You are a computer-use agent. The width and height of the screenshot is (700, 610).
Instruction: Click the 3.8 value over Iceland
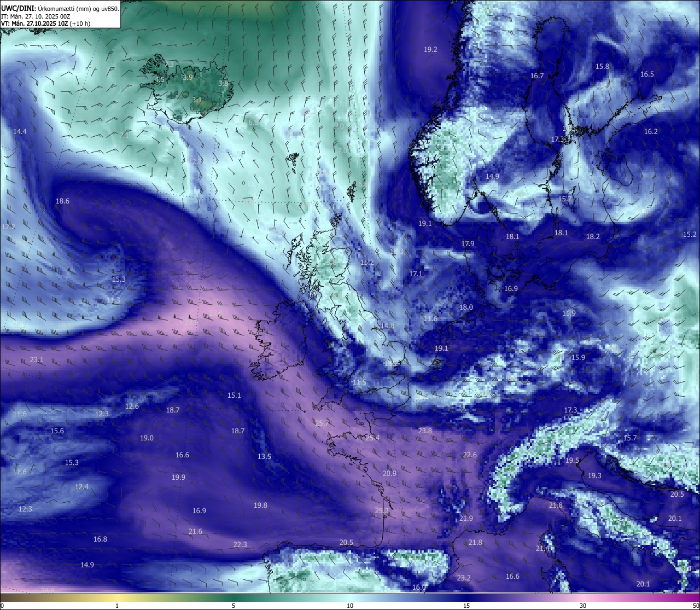tap(223, 83)
